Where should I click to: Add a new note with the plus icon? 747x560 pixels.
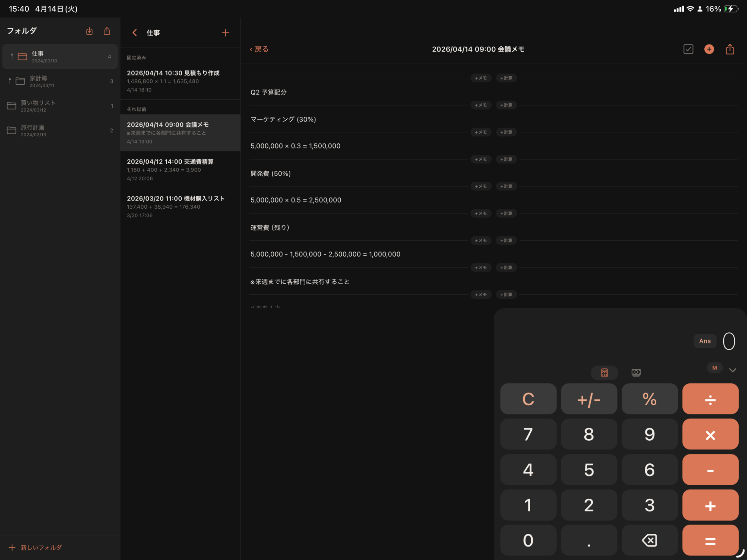pyautogui.click(x=225, y=33)
